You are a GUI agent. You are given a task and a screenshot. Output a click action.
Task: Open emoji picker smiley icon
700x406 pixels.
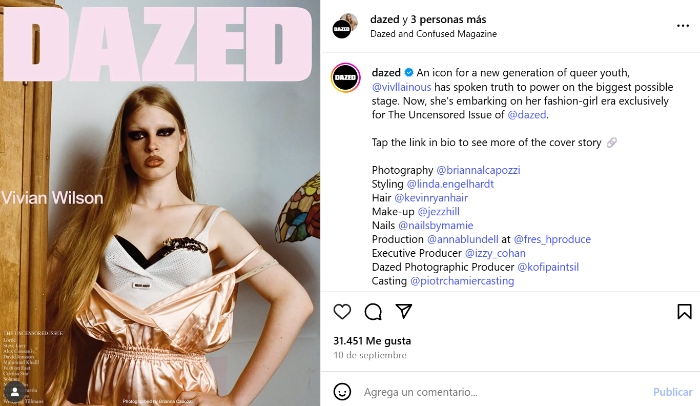(342, 392)
